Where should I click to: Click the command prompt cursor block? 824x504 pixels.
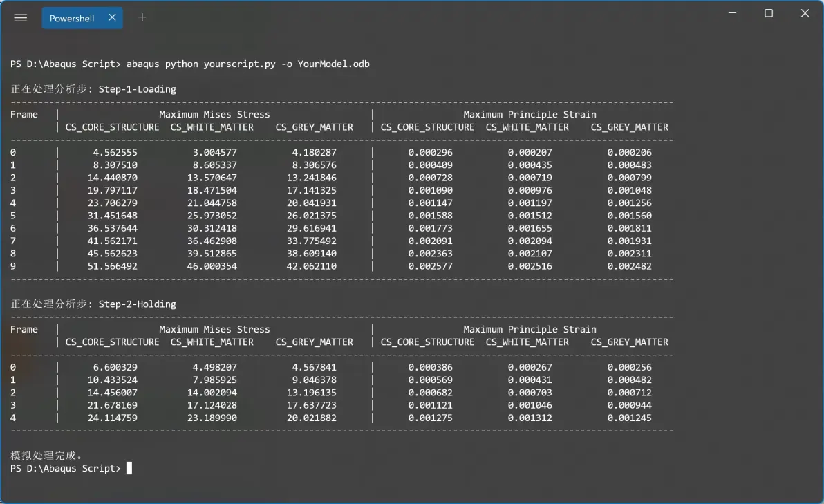pyautogui.click(x=129, y=468)
